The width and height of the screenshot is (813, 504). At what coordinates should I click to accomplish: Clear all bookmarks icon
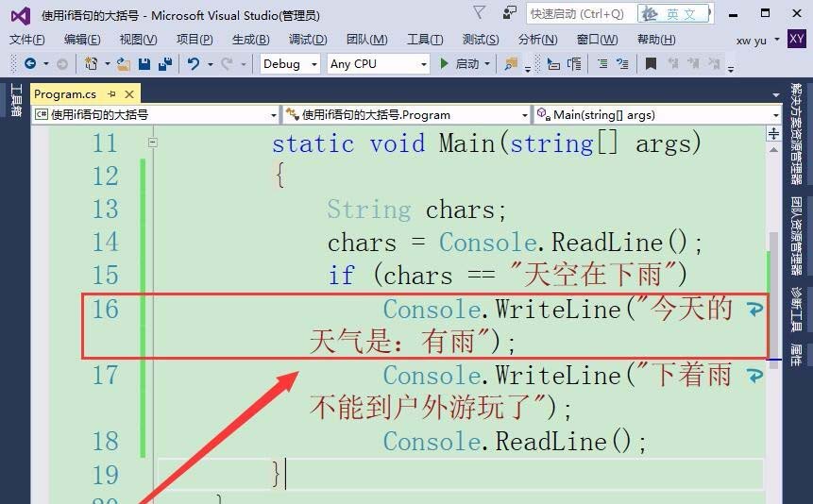pyautogui.click(x=714, y=64)
